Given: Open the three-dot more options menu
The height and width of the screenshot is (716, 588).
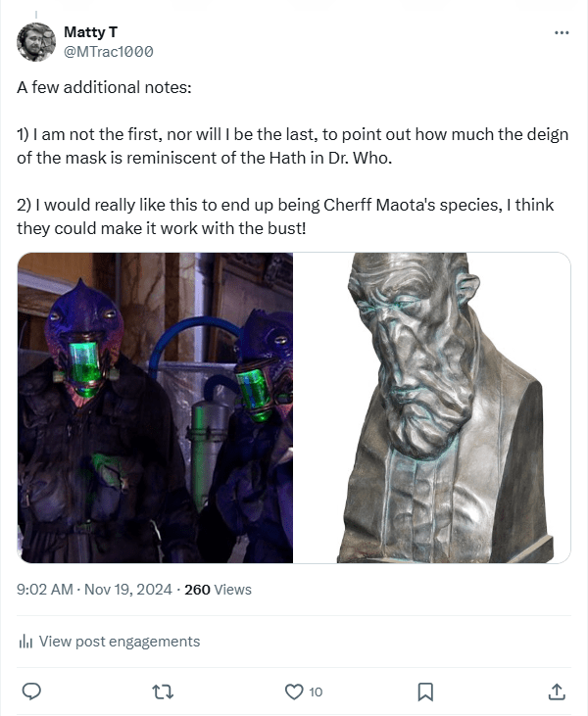Looking at the screenshot, I should [x=562, y=32].
